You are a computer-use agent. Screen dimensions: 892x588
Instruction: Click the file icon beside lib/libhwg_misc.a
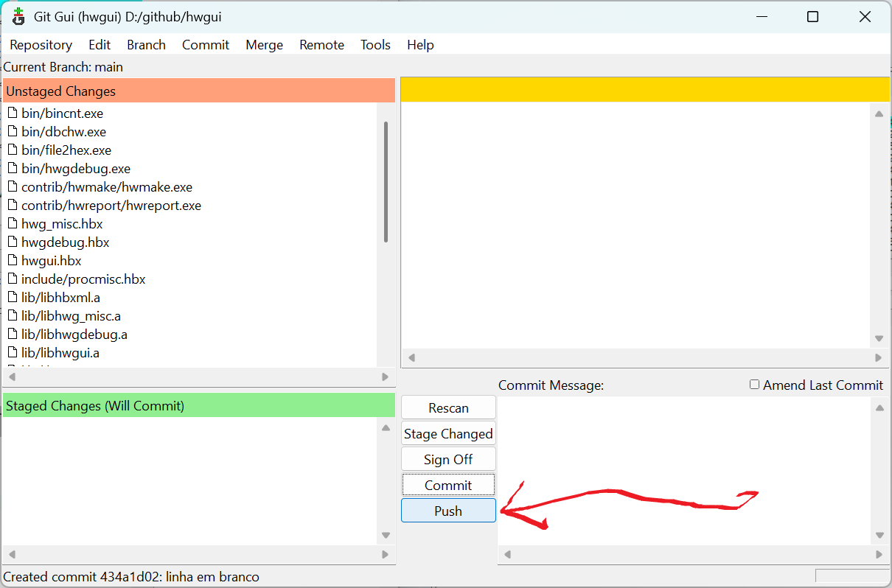tap(13, 316)
